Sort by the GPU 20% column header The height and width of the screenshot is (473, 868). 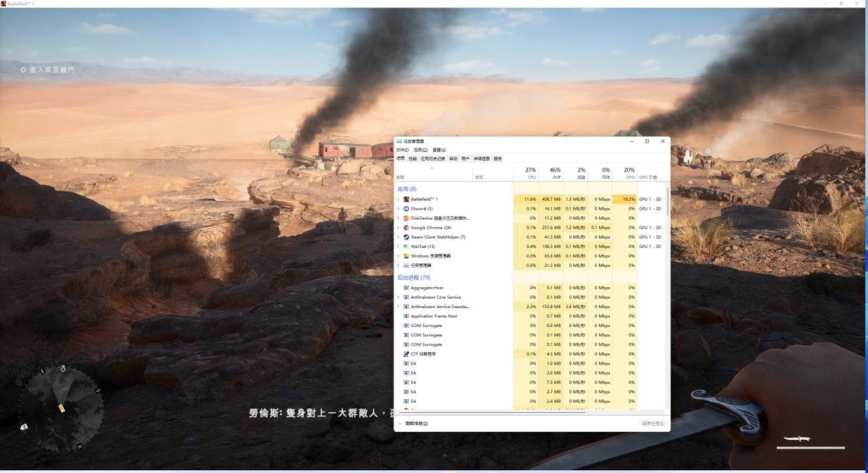tap(624, 174)
